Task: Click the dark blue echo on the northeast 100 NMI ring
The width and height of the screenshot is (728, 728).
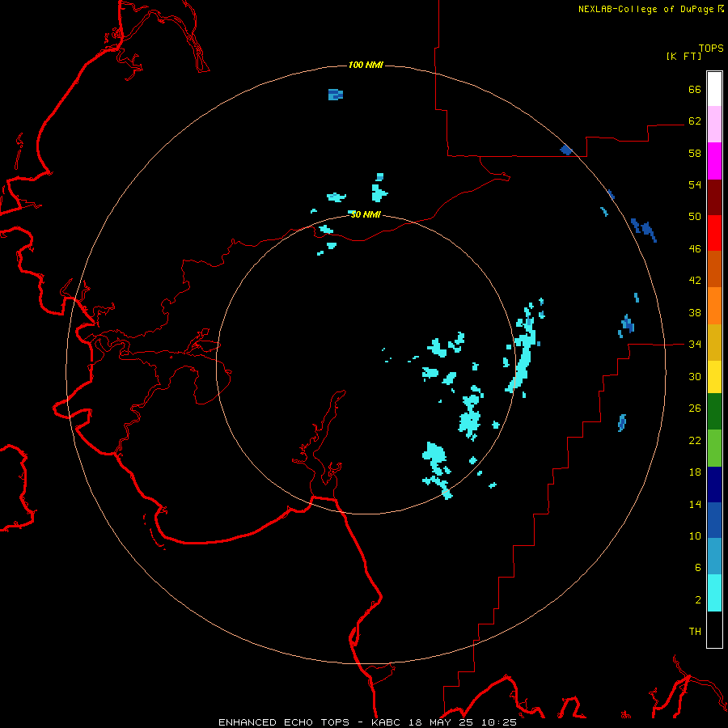Action: [566, 150]
